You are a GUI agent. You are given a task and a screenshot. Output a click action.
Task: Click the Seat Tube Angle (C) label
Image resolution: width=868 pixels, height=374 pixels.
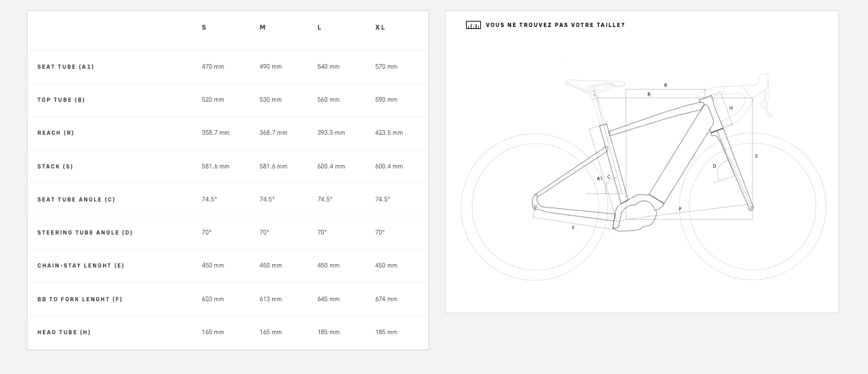coord(76,199)
